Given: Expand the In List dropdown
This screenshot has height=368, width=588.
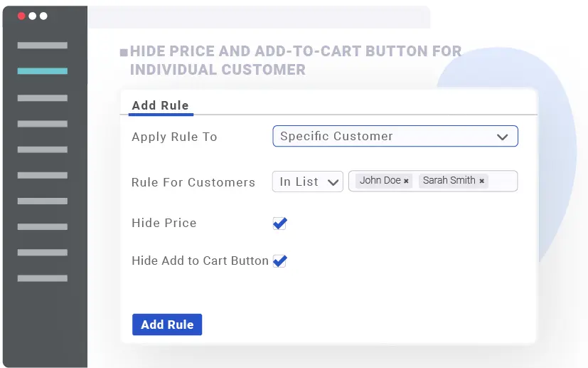Looking at the screenshot, I should 307,182.
